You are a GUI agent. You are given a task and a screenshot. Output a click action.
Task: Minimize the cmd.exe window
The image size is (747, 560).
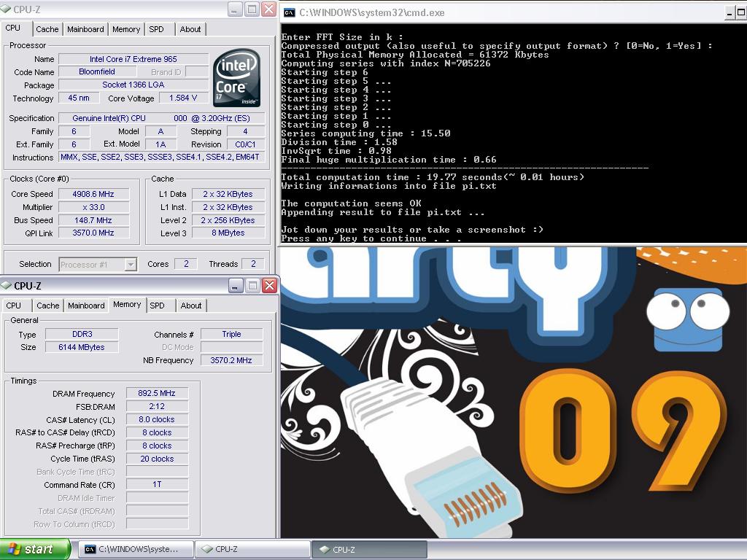(x=729, y=13)
